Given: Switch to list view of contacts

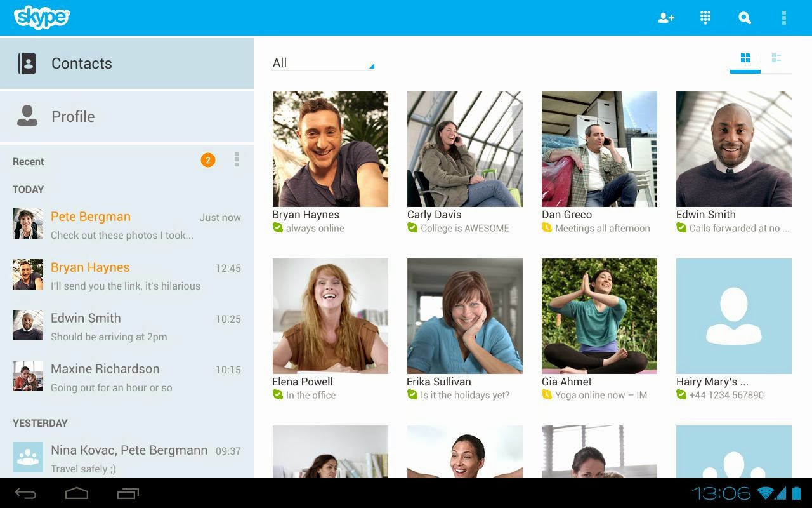Looking at the screenshot, I should click(776, 58).
